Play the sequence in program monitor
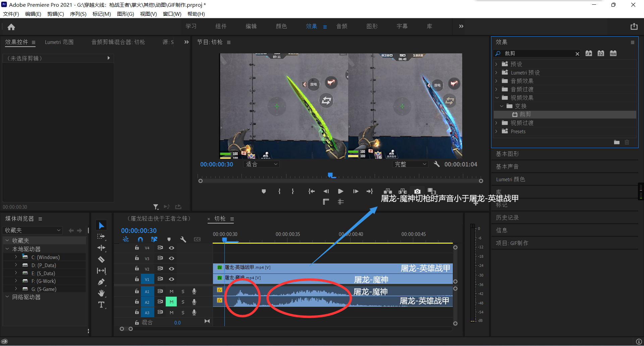This screenshot has width=644, height=346. 340,191
